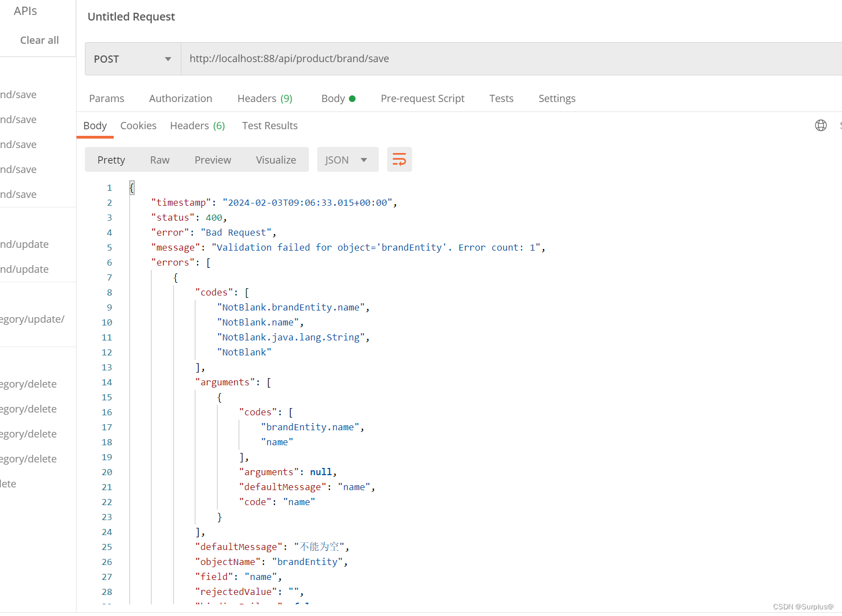Image resolution: width=842 pixels, height=616 pixels.
Task: Switch to Raw view
Action: 160,160
